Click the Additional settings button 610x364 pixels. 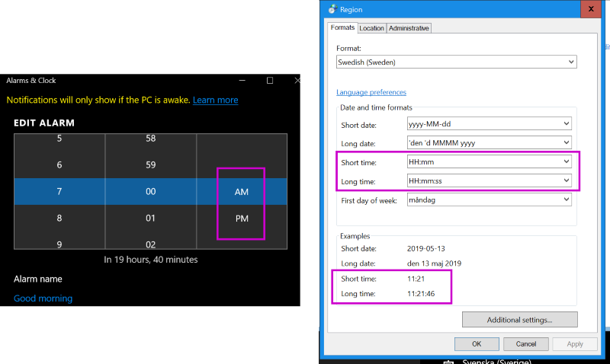tap(520, 320)
